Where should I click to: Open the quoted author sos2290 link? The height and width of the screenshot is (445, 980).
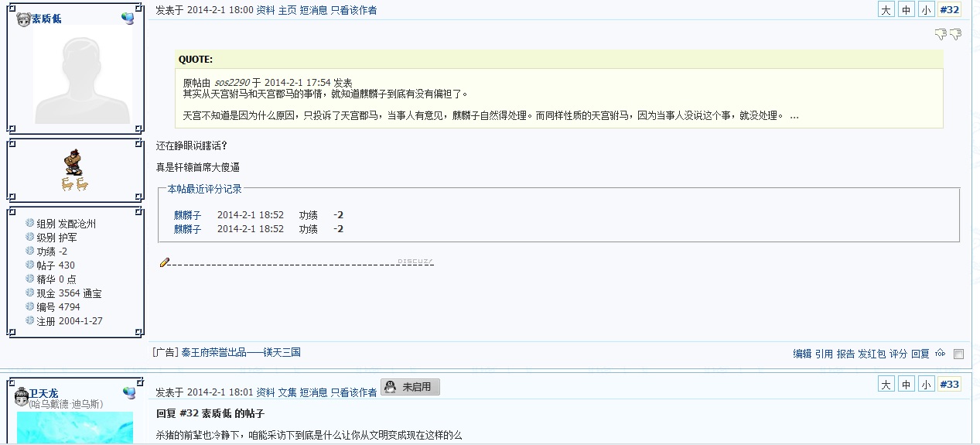click(x=232, y=83)
